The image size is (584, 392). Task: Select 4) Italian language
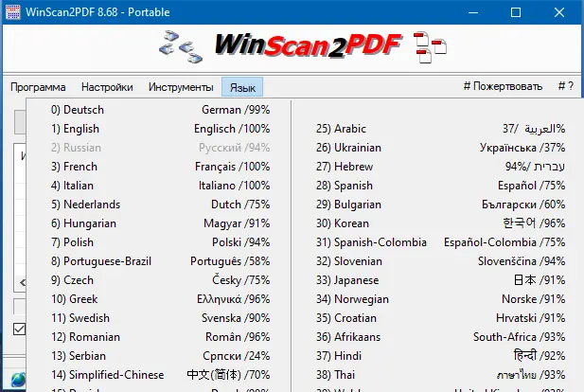point(159,186)
